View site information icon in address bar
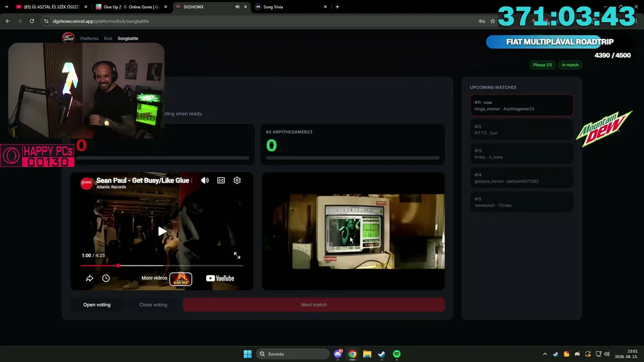 coord(46,21)
